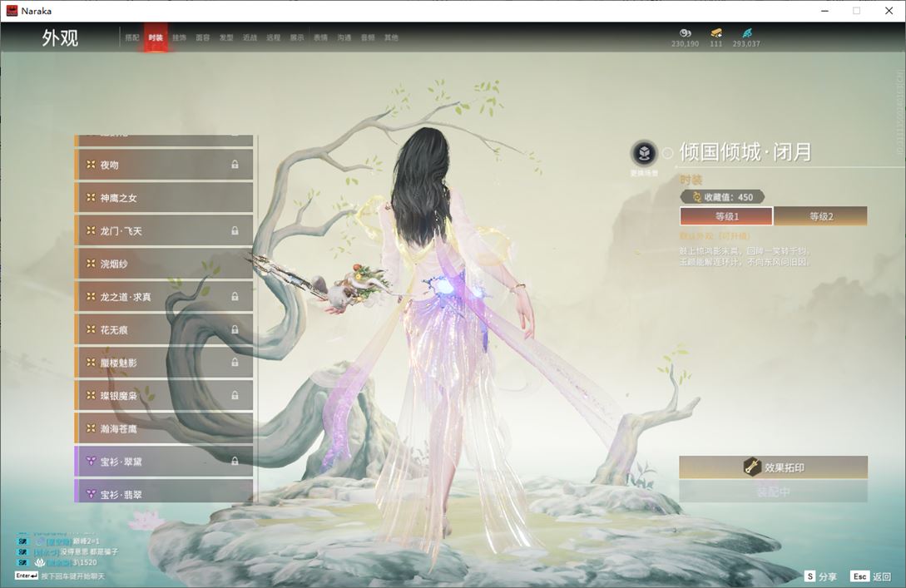Click the silver coin currency icon
Screen dimensions: 906x588
point(686,33)
